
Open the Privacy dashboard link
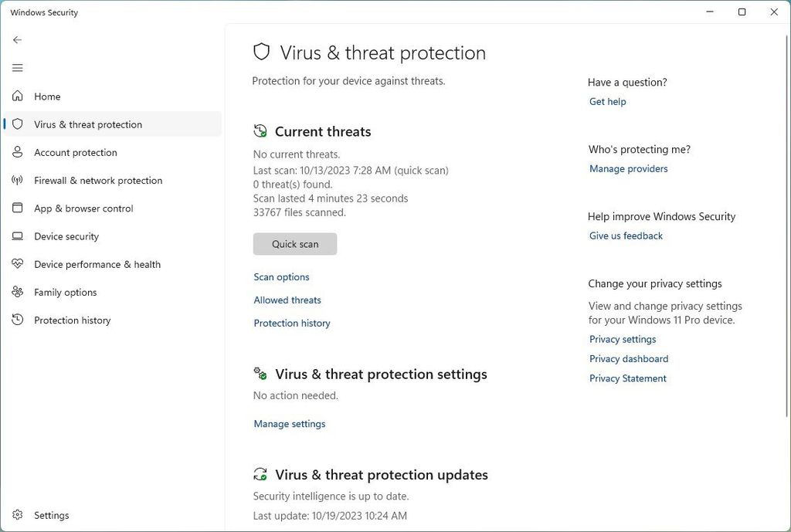(628, 358)
